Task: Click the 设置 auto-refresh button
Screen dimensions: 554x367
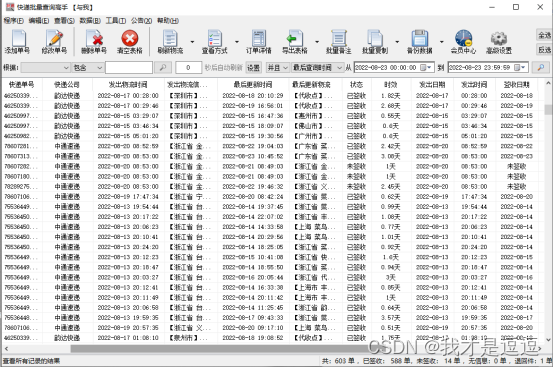Action: [x=253, y=67]
